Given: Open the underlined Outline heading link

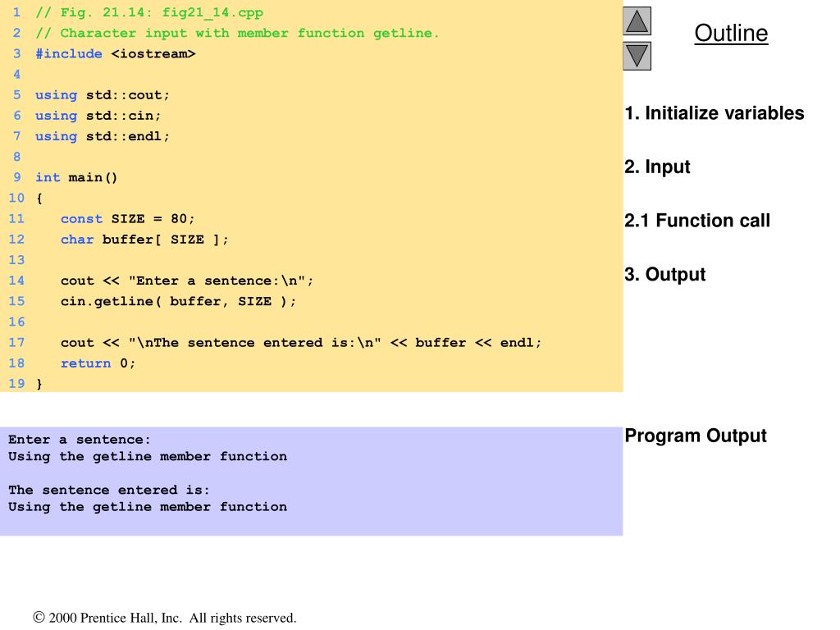Looking at the screenshot, I should point(731,33).
